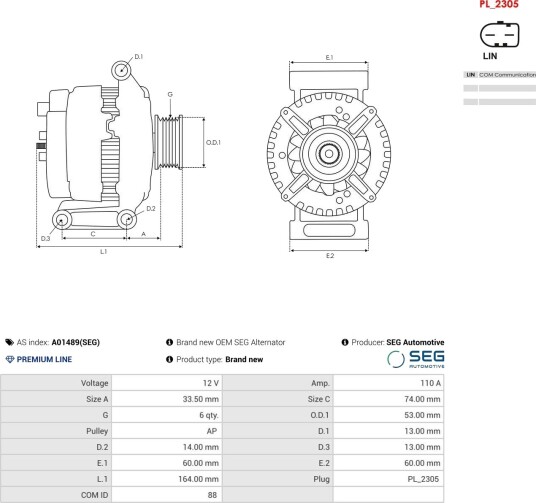Click the LIN COM Communication legend row
Screen dimensions: 536x503
pos(500,75)
